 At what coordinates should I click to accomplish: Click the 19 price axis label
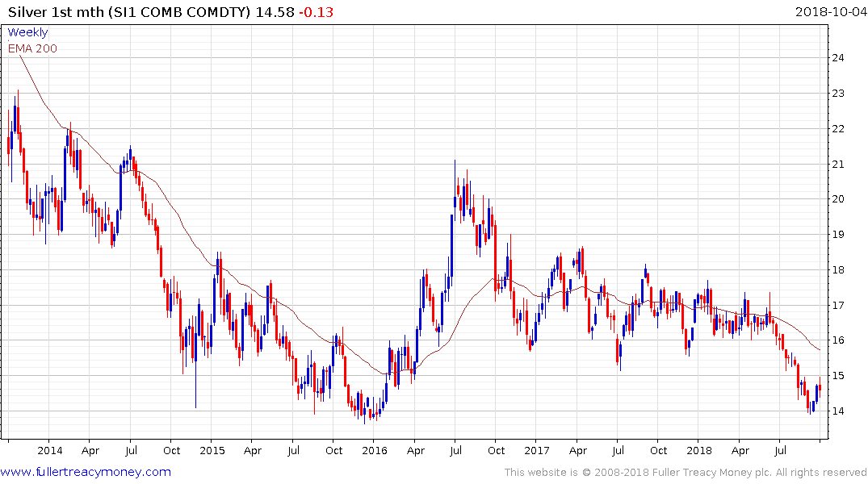(x=838, y=235)
